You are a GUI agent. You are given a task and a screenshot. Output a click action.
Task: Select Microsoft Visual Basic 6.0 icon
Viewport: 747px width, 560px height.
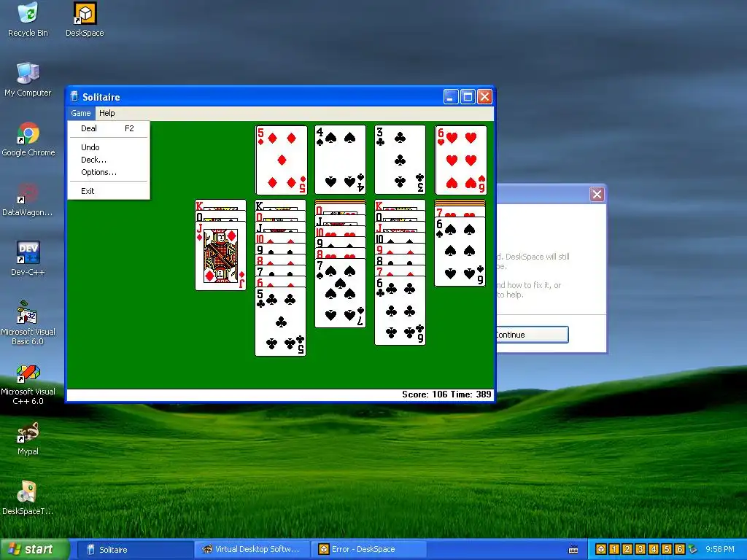pos(28,323)
